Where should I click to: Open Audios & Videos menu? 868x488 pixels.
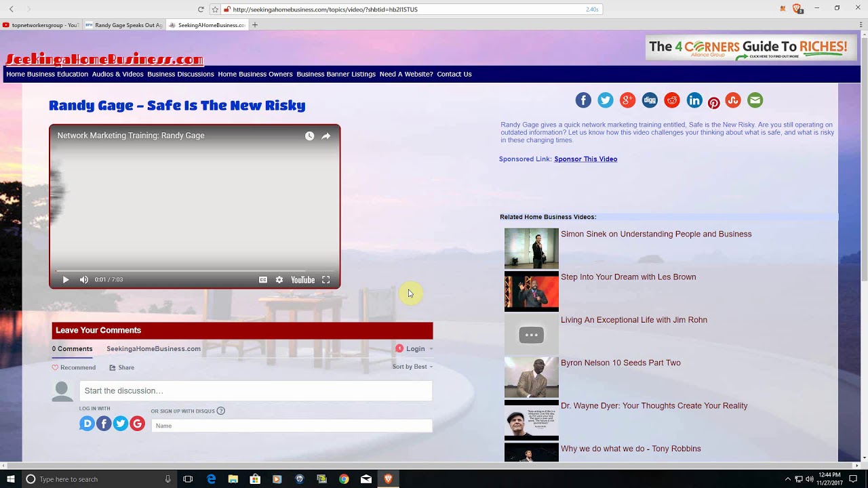[118, 74]
